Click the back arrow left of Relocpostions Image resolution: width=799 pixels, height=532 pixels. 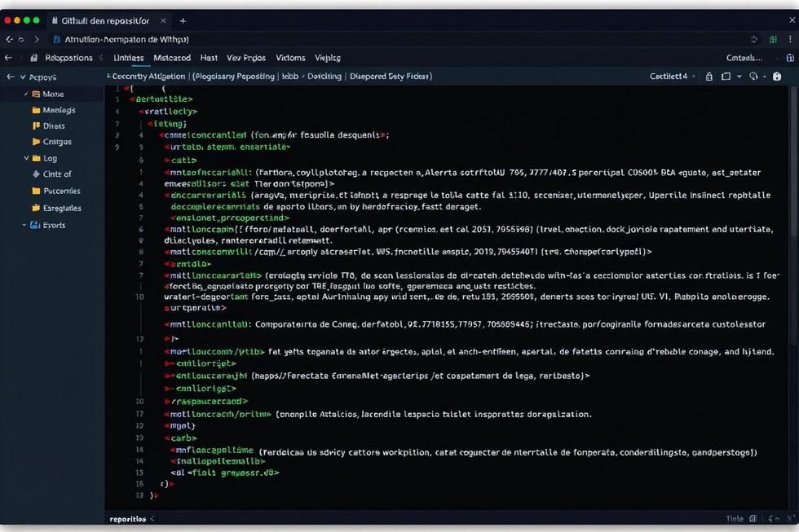pyautogui.click(x=8, y=58)
